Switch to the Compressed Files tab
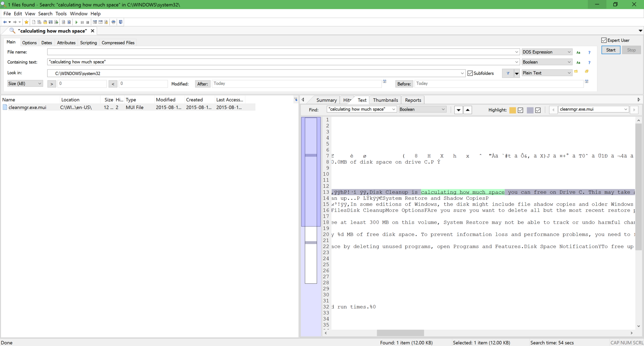Screen dimensions: 644x346 tap(118, 43)
